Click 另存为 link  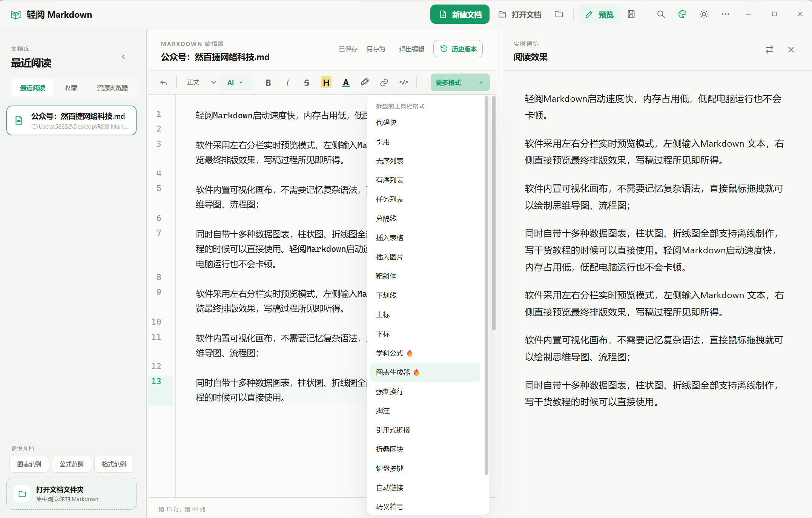[376, 49]
